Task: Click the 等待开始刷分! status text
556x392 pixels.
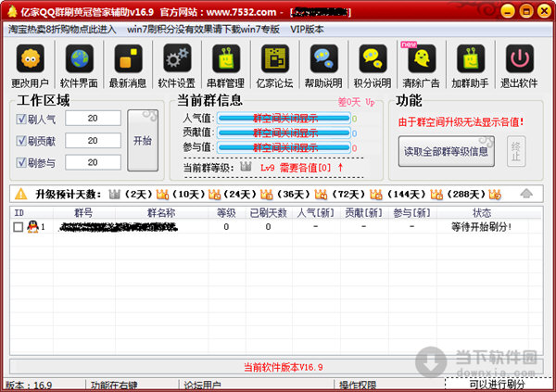Action: (x=481, y=227)
